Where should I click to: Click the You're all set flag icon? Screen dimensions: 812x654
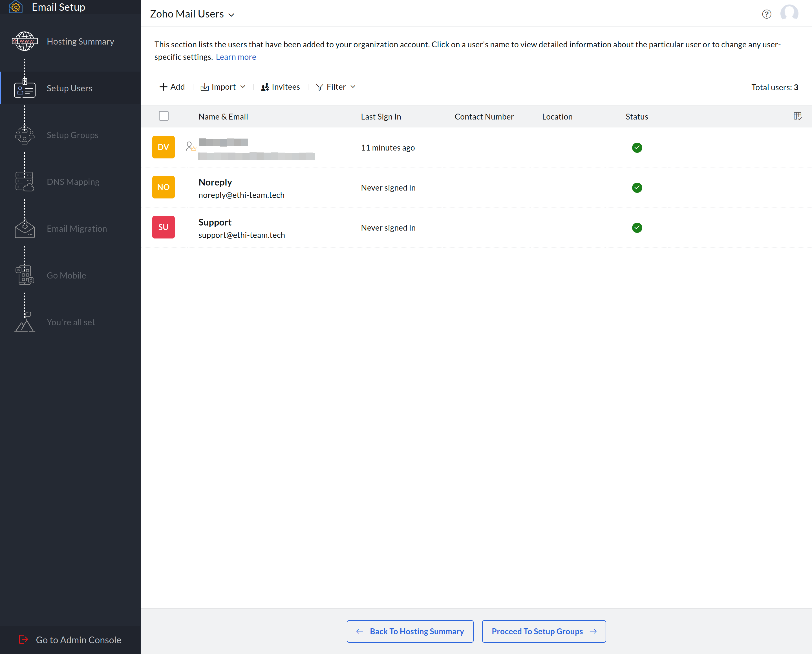(x=25, y=322)
